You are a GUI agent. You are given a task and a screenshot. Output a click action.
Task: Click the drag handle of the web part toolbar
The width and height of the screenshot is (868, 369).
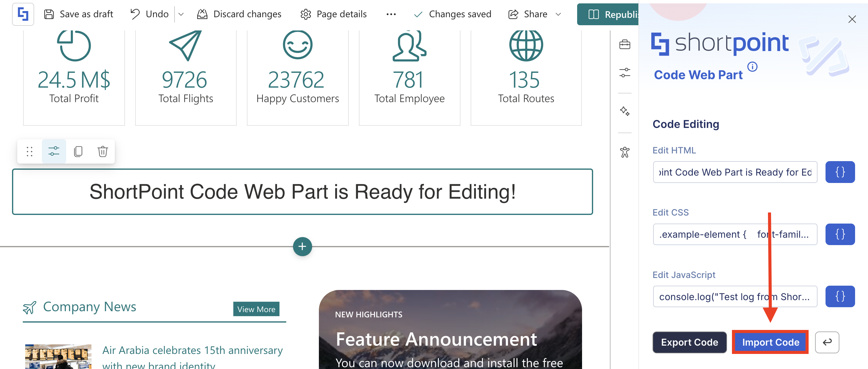[x=29, y=152]
